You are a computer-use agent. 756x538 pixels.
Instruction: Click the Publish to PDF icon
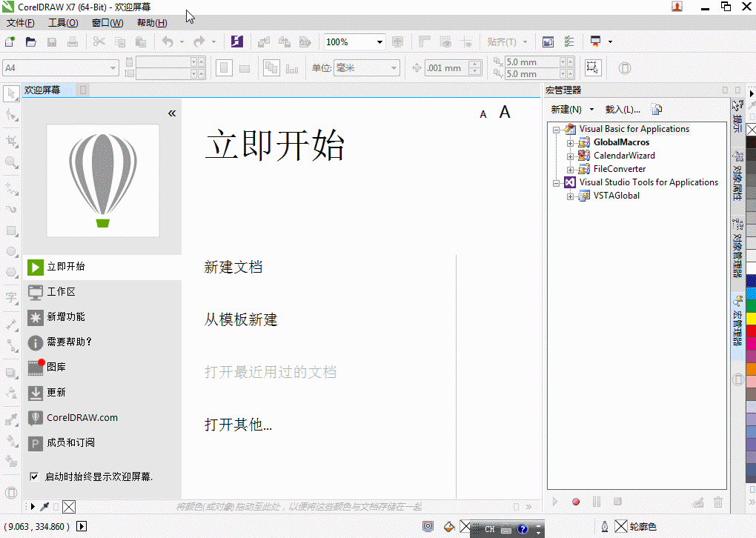click(305, 41)
